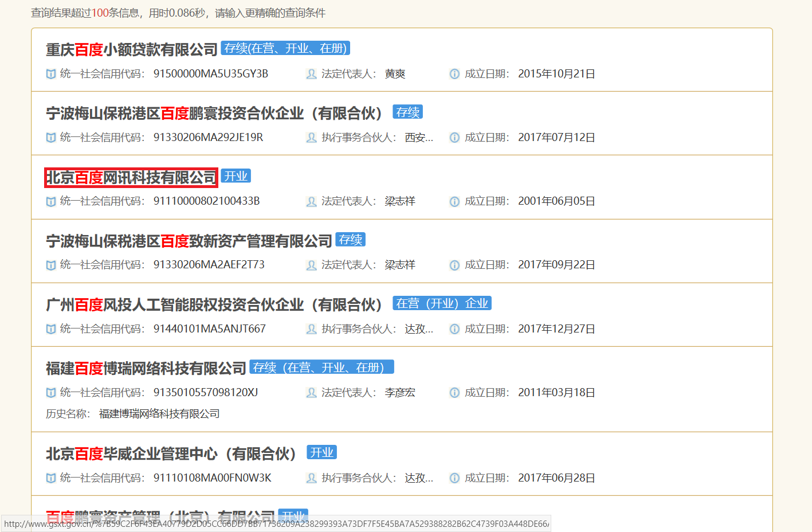Open 北京百度毕威企业管理中心 link

click(x=172, y=454)
